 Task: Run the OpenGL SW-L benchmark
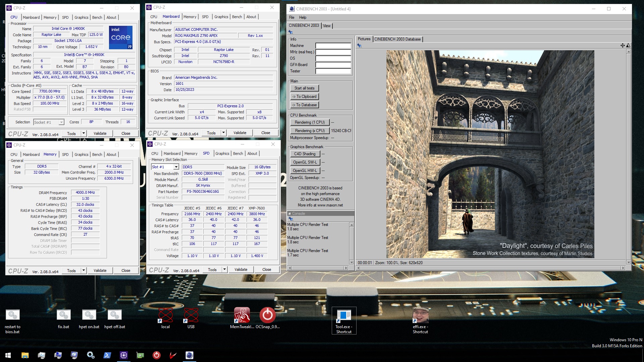pos(305,162)
